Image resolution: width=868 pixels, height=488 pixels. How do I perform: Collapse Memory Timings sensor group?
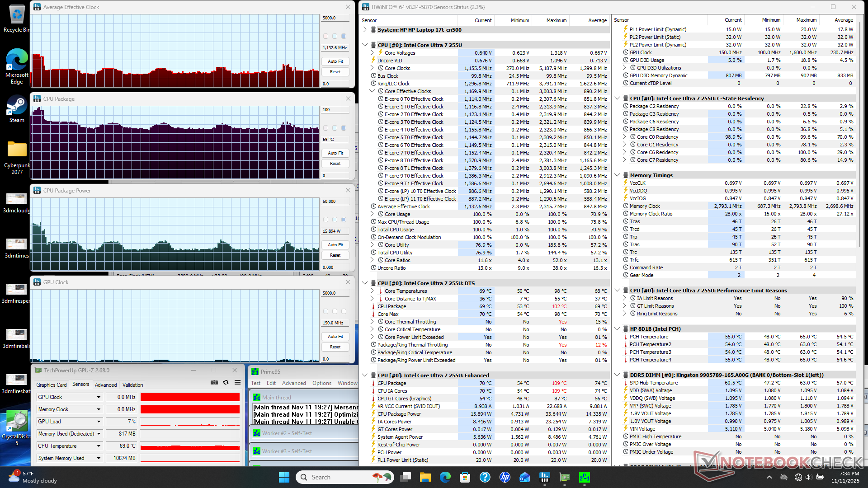coord(617,175)
